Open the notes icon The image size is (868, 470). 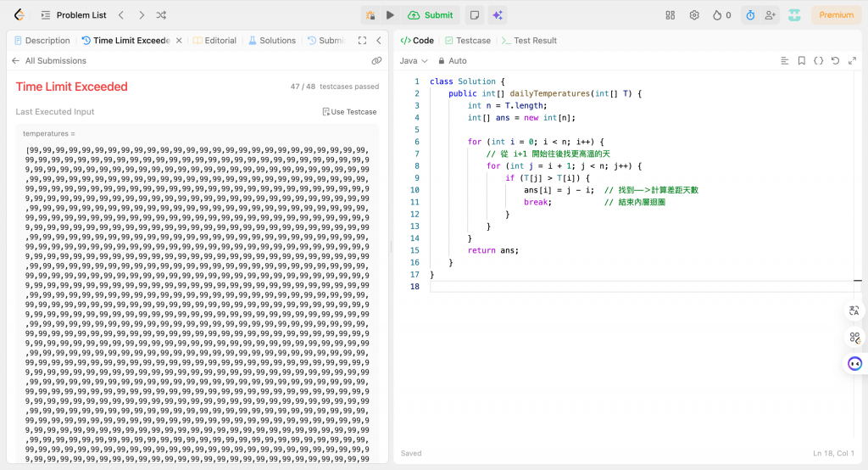click(x=475, y=15)
